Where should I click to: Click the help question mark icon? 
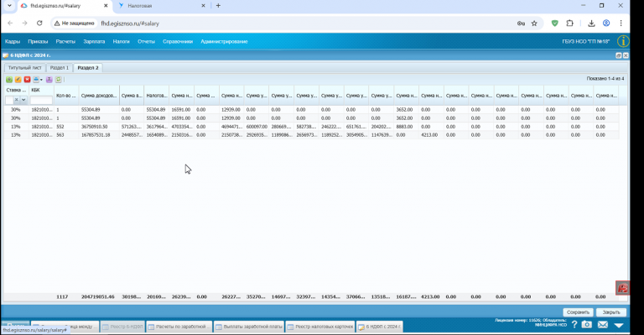click(574, 325)
